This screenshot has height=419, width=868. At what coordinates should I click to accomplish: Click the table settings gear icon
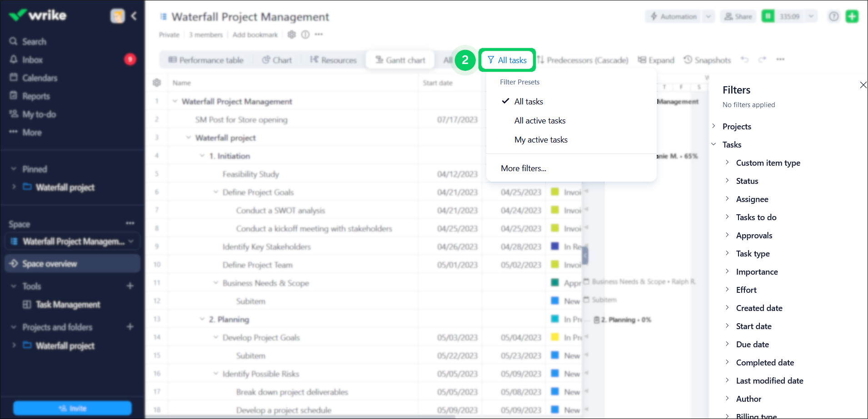pyautogui.click(x=157, y=83)
